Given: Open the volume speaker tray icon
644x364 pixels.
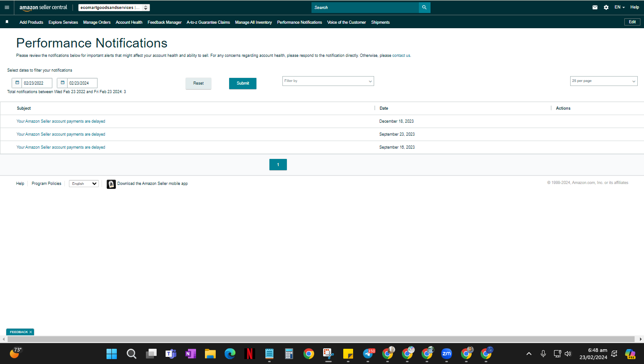Looking at the screenshot, I should 568,354.
